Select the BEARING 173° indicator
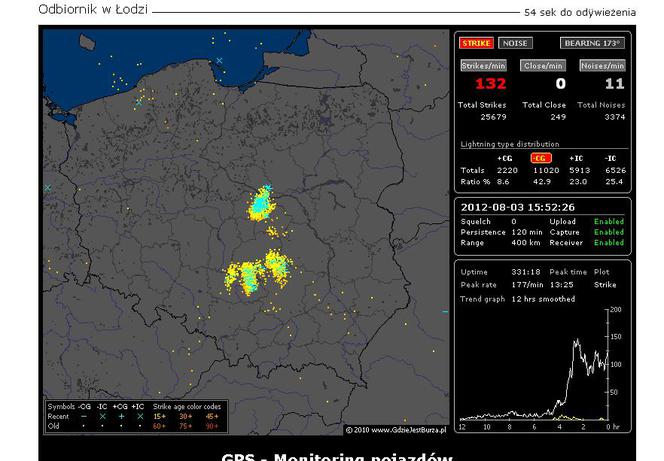 [592, 43]
